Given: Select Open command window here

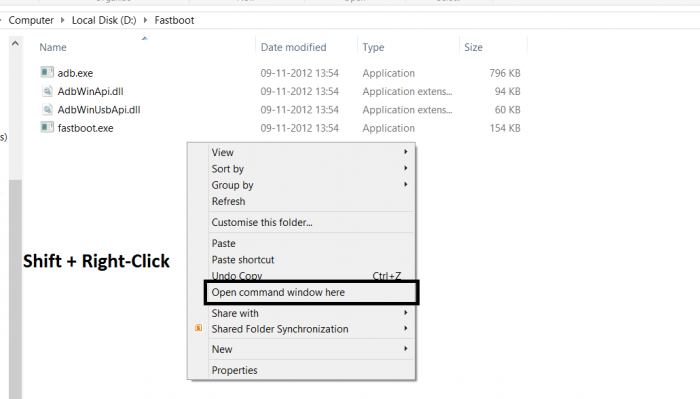Looking at the screenshot, I should coord(311,292).
